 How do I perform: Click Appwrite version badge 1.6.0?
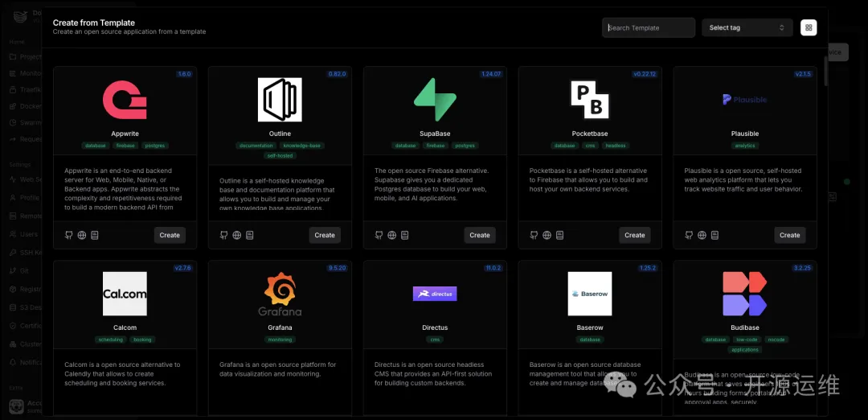coord(184,74)
